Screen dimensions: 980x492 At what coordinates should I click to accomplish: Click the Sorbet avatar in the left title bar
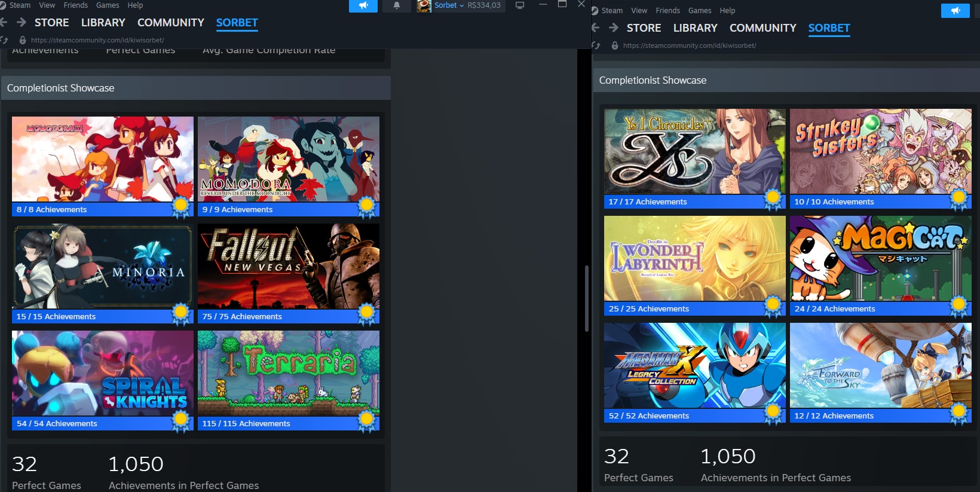424,6
